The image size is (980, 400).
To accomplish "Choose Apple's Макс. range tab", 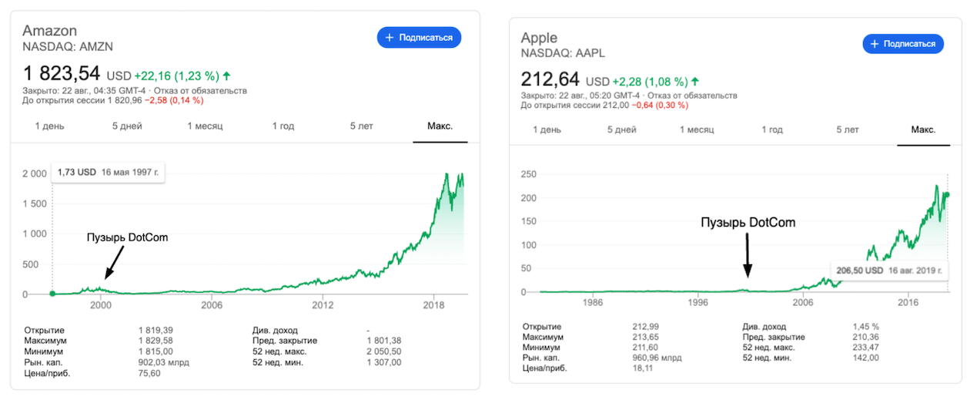I will (x=923, y=129).
